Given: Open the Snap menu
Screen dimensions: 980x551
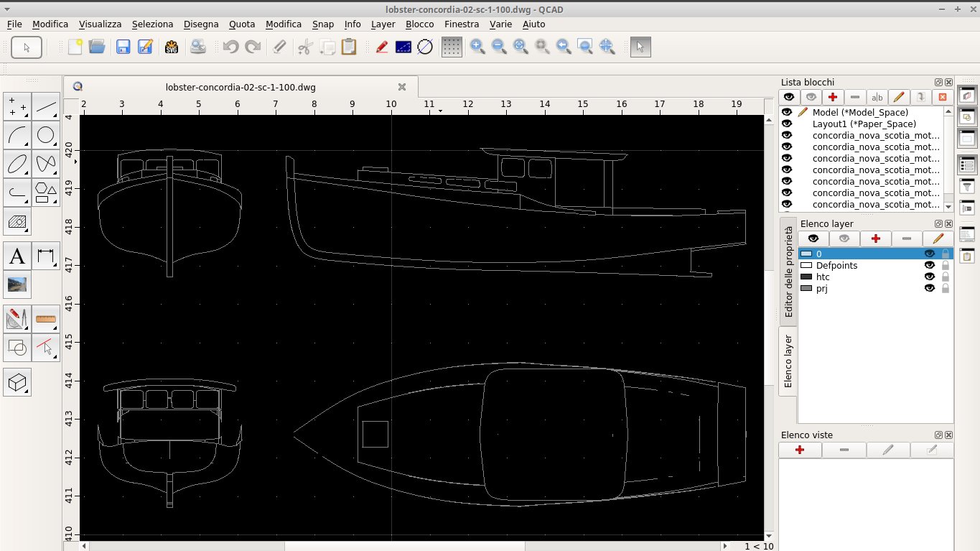Looking at the screenshot, I should tap(322, 24).
